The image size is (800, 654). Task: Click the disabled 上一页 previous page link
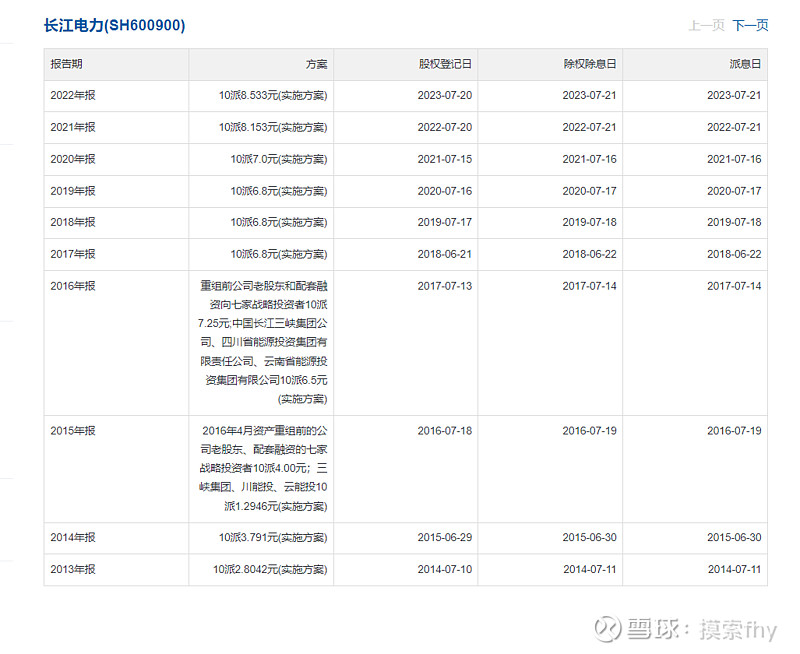point(707,25)
